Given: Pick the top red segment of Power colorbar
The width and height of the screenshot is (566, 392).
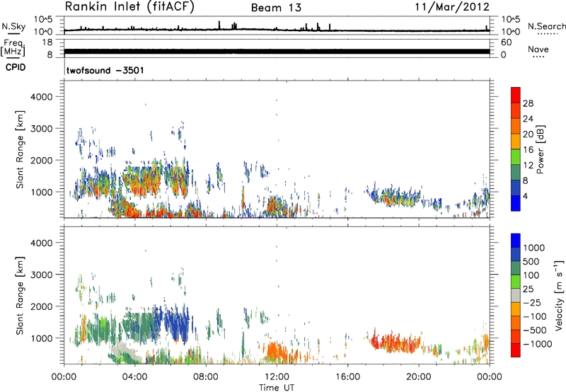Looking at the screenshot, I should 516,95.
